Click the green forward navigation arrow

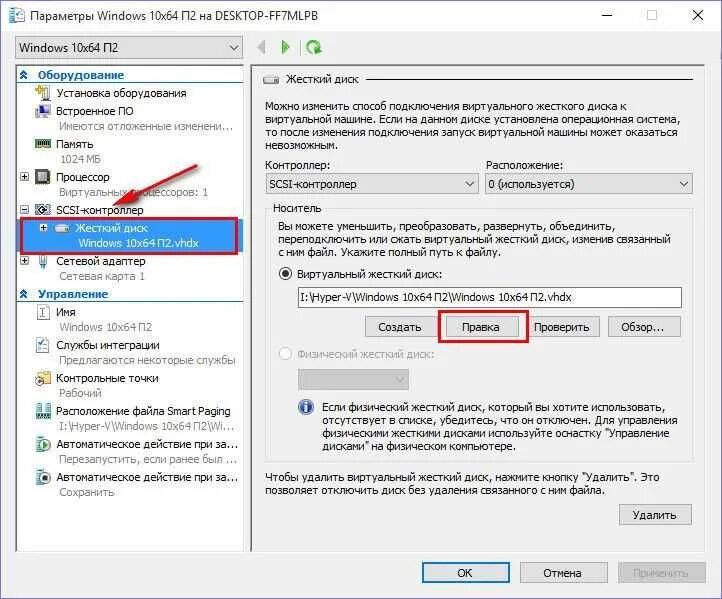click(285, 47)
